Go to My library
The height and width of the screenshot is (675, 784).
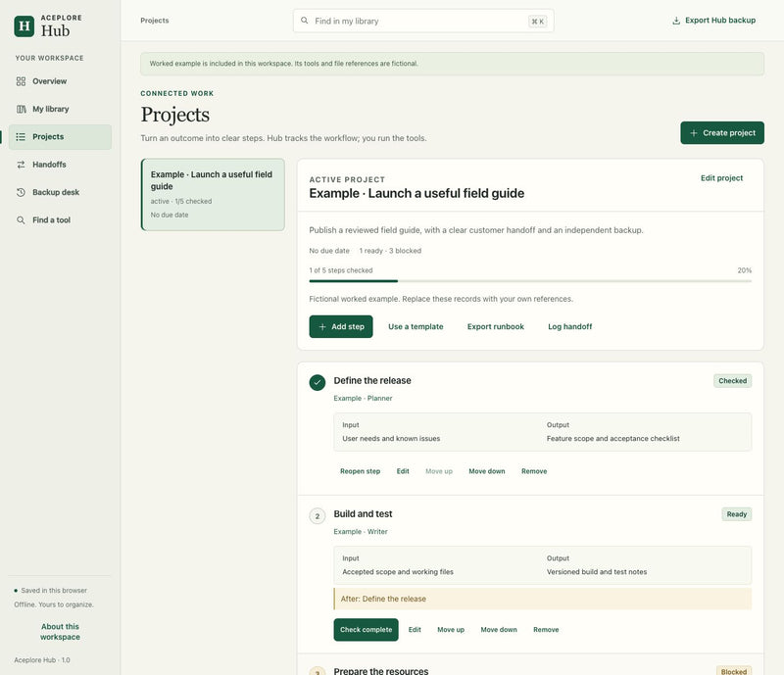tap(60, 109)
